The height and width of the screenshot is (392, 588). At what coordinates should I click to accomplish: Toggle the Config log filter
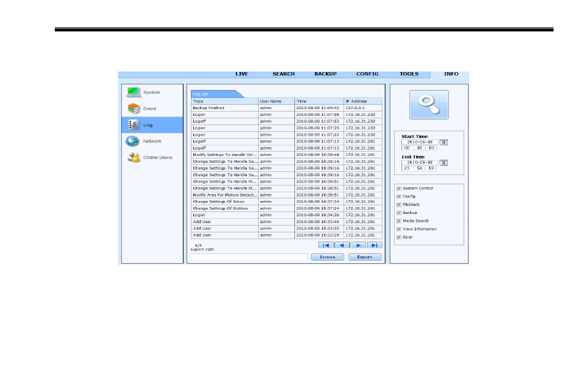[x=399, y=197]
